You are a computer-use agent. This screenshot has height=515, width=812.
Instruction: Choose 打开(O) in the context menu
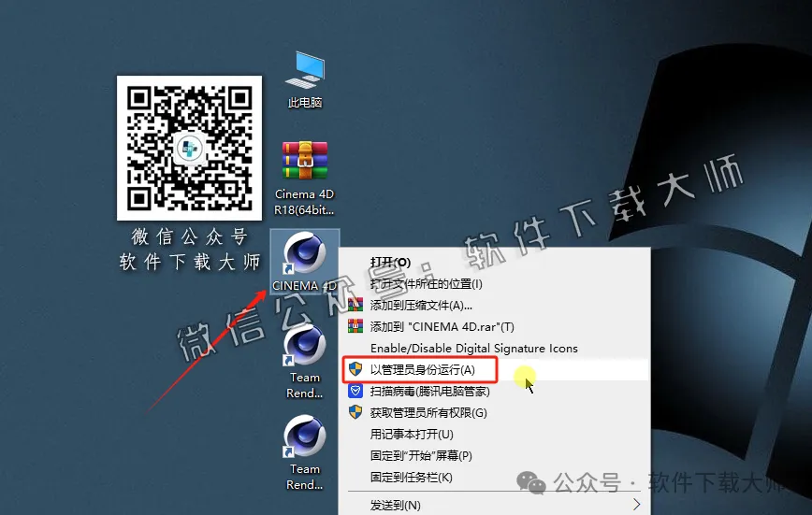tap(495, 262)
